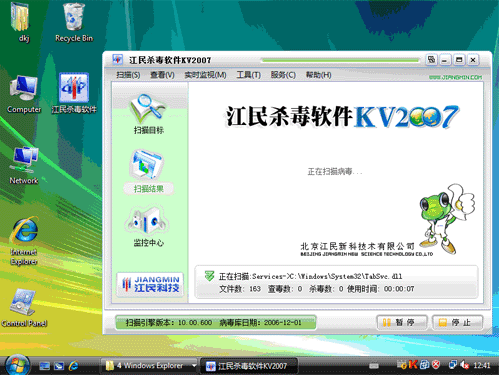Click the 江民杀毒软件KV2007 taskbar button

(249, 366)
